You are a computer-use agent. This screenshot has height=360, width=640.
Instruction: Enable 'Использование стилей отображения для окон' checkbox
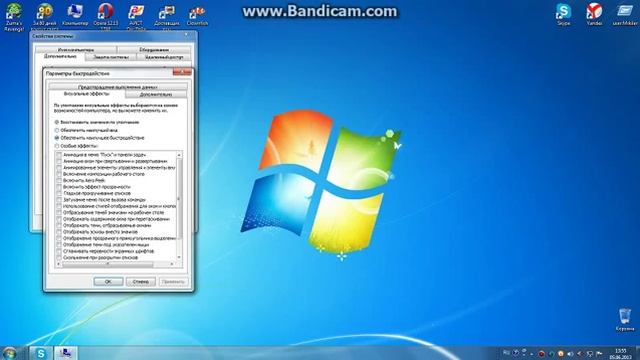tap(59, 207)
